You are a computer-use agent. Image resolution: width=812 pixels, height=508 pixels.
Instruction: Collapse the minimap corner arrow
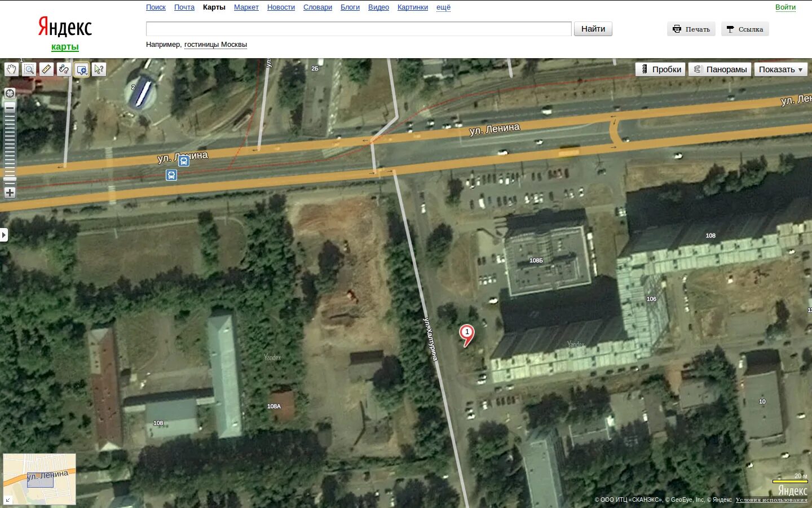tap(8, 500)
